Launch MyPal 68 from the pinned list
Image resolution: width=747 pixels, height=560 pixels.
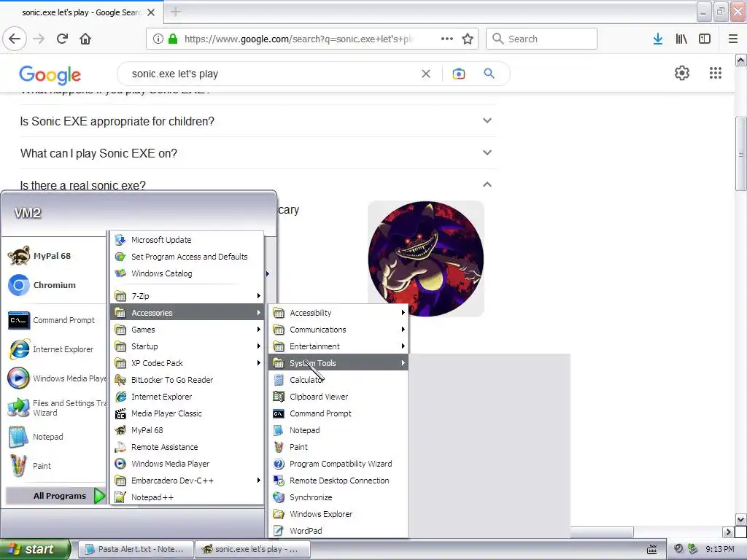coord(53,256)
